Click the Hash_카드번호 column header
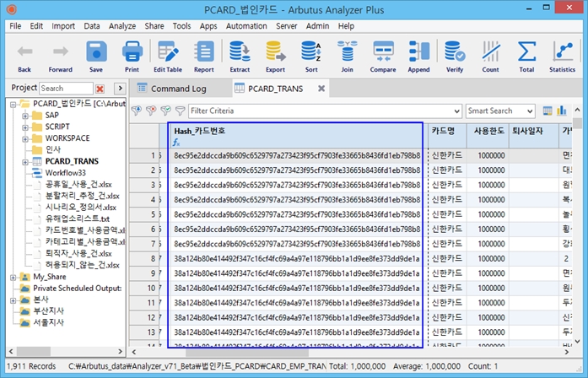588x378 pixels. point(296,135)
